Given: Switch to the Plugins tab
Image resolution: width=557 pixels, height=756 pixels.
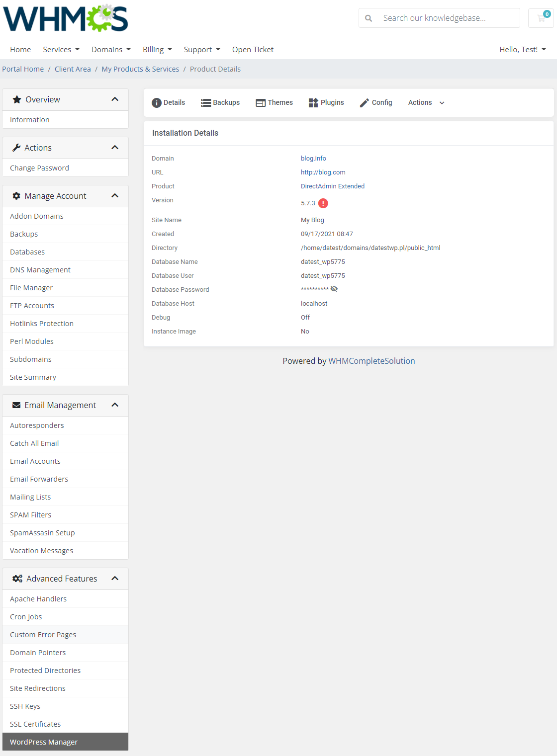Looking at the screenshot, I should 326,103.
